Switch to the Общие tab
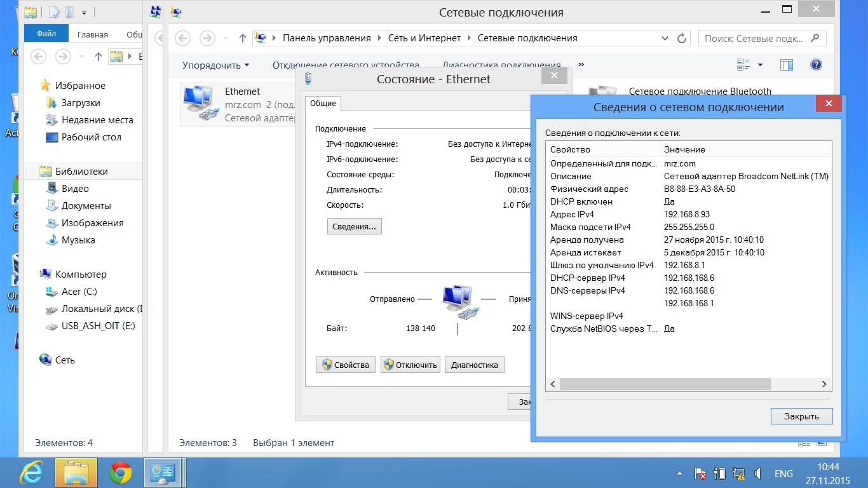This screenshot has height=488, width=868. coord(323,104)
